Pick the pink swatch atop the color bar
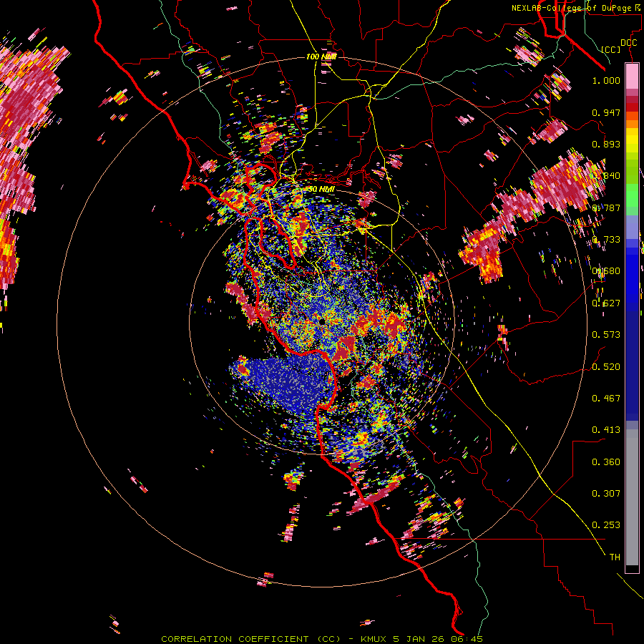 [x=632, y=76]
